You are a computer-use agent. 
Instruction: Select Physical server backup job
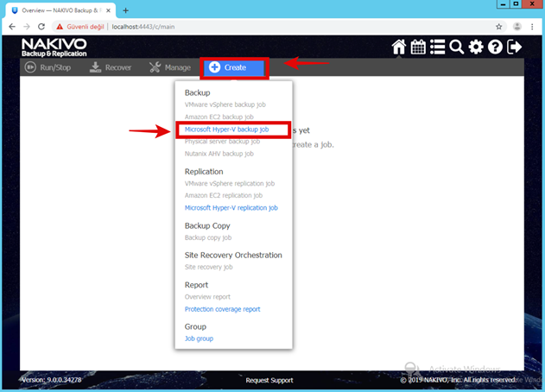point(223,142)
